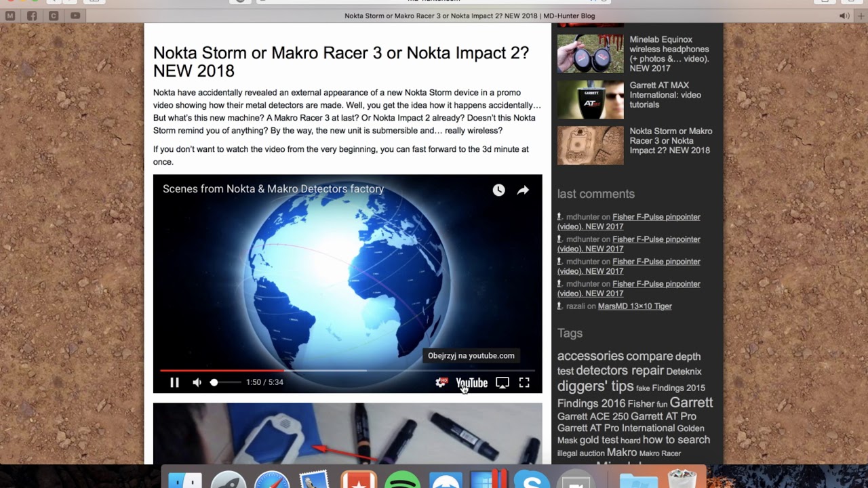Viewport: 868px width, 488px height.
Task: Open the pinned 'C' tab
Action: [54, 16]
